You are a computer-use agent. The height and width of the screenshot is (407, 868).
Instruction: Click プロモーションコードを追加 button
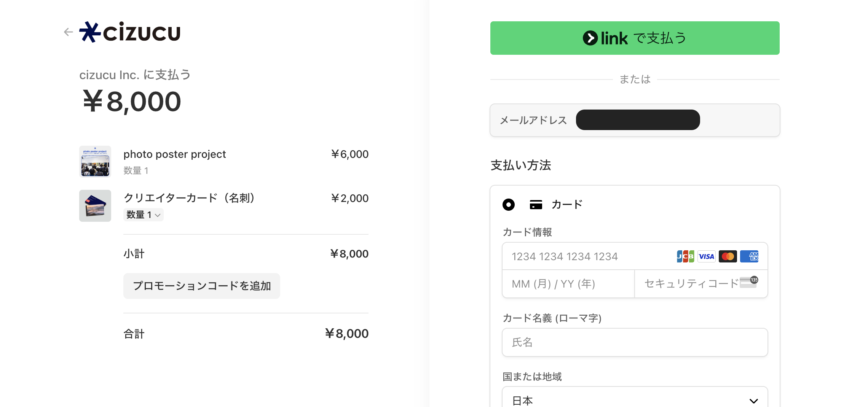pos(202,286)
